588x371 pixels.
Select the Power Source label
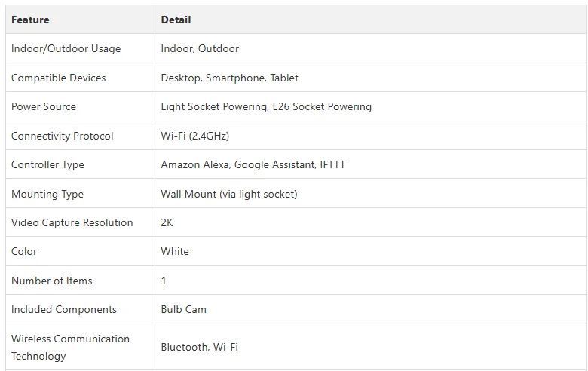click(44, 106)
